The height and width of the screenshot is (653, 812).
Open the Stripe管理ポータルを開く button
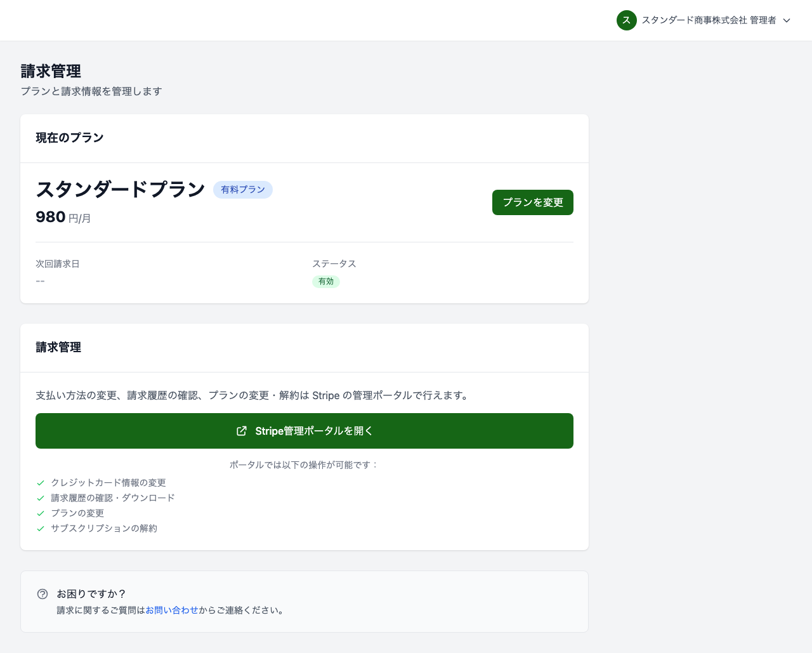pyautogui.click(x=304, y=430)
